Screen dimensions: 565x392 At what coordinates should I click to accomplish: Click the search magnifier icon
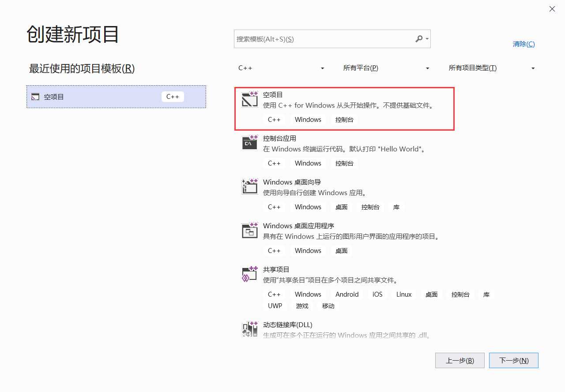pyautogui.click(x=419, y=39)
